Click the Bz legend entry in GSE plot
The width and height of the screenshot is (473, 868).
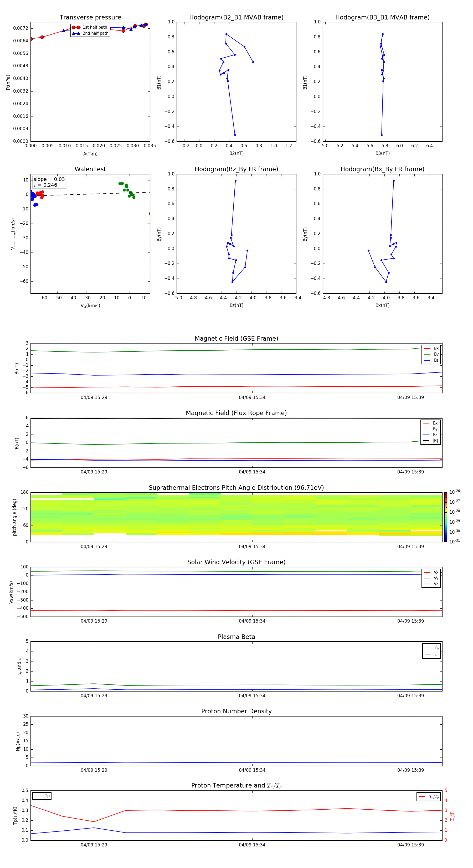431,360
